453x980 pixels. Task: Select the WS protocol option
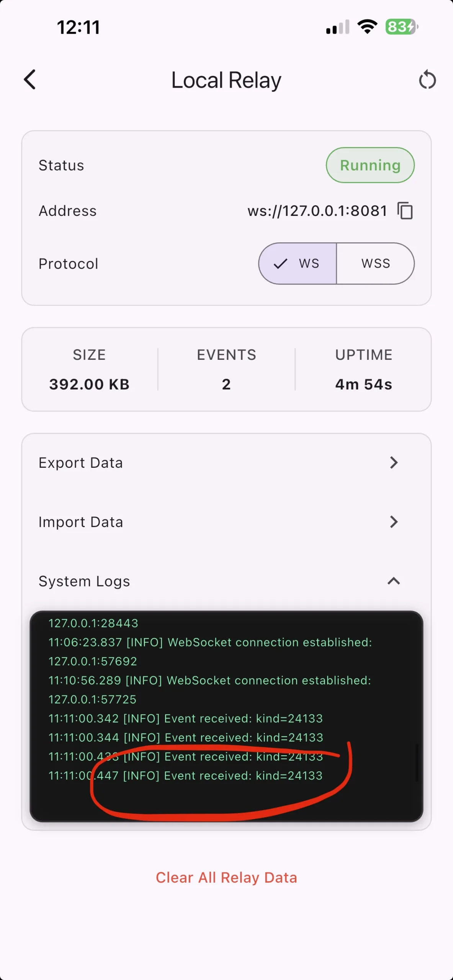[x=298, y=263]
